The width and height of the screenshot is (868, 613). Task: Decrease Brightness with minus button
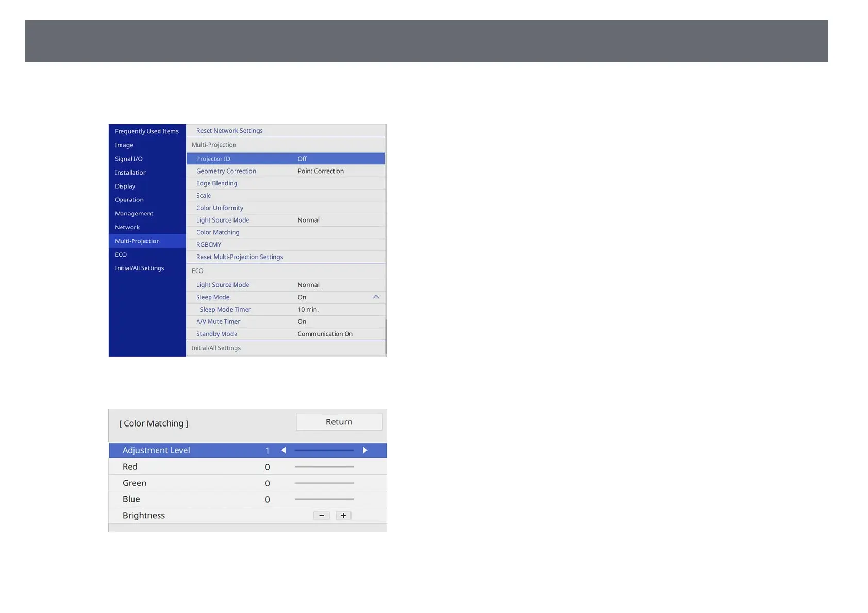click(322, 516)
